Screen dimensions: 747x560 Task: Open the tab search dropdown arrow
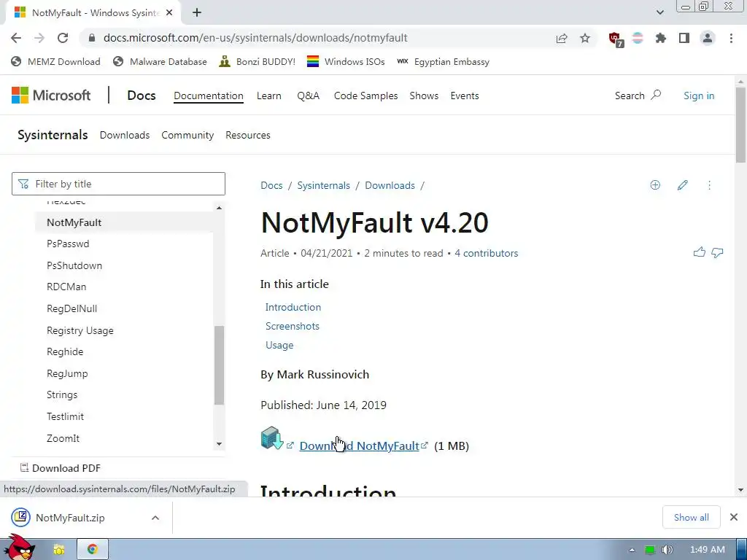click(x=659, y=13)
